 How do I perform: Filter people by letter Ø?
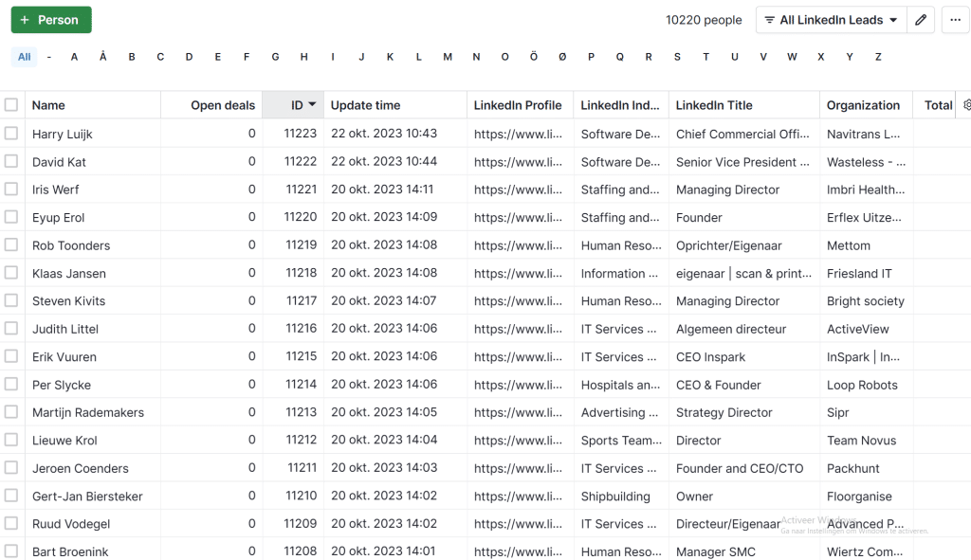(x=562, y=57)
